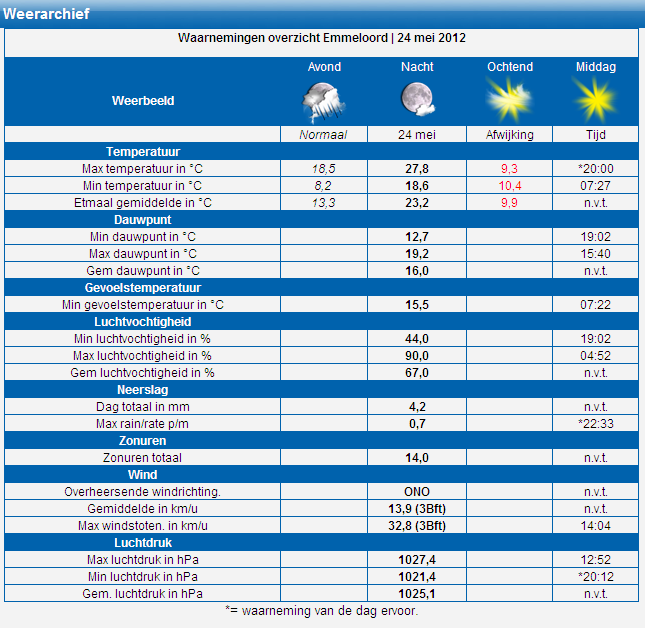Click the '24 mei' column header

point(417,134)
